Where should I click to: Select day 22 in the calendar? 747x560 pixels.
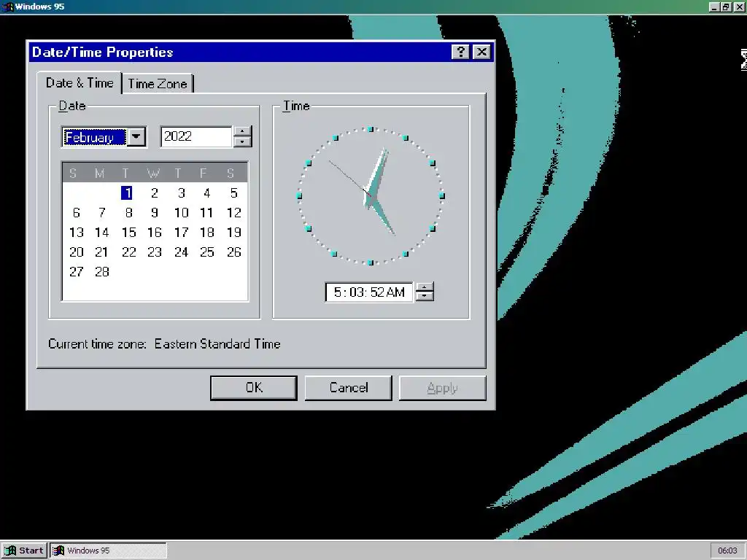128,252
